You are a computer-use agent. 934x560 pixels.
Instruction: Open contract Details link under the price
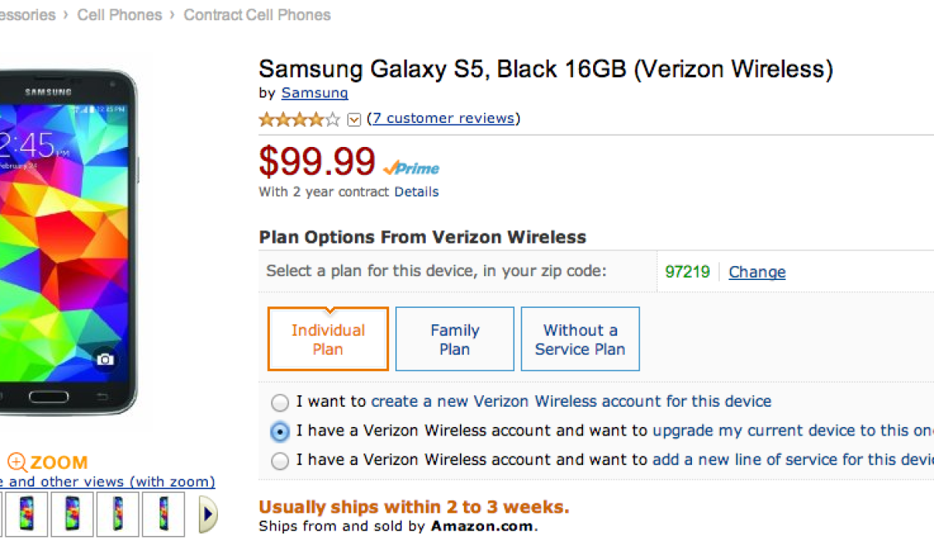(416, 192)
